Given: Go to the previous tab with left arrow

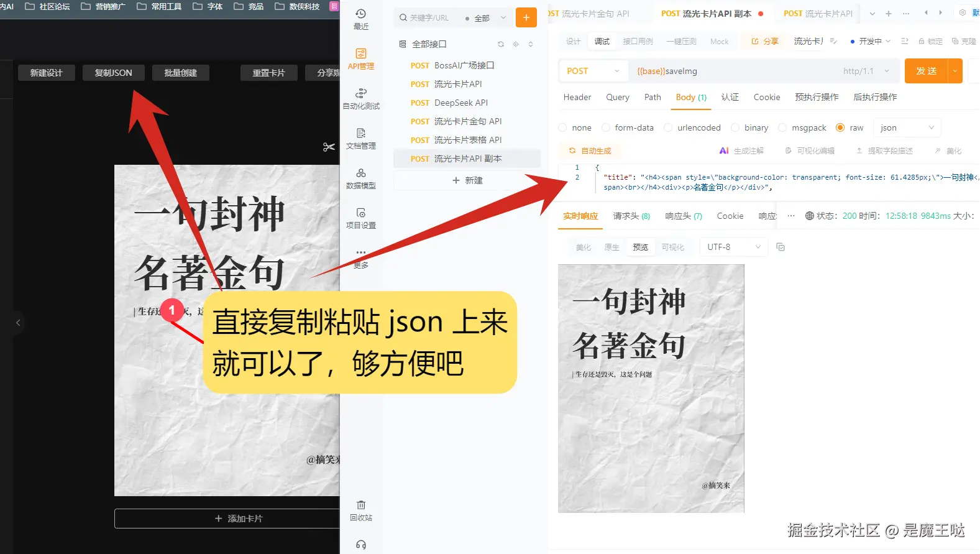Looking at the screenshot, I should click(x=926, y=12).
